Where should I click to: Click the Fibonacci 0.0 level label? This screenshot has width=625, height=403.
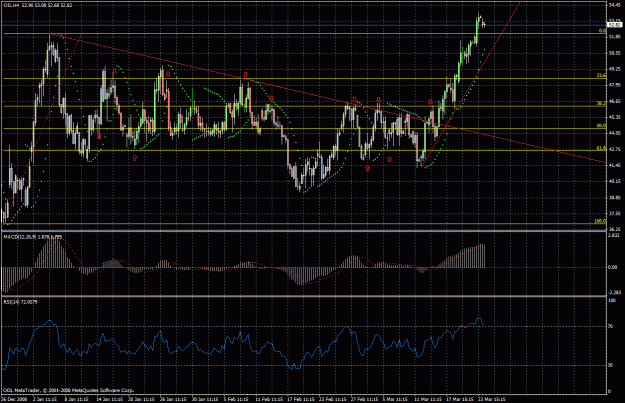pyautogui.click(x=602, y=31)
